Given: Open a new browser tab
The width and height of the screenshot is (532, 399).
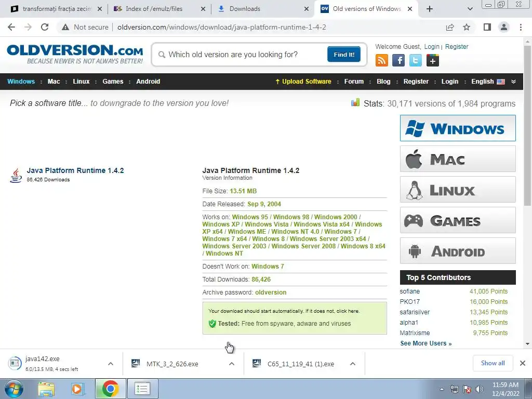Looking at the screenshot, I should point(430,9).
